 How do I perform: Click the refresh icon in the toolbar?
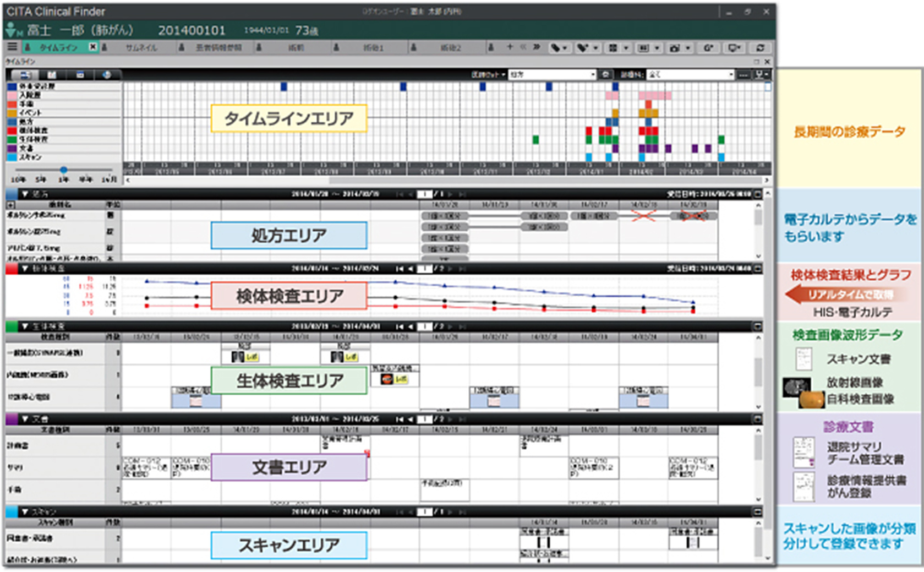coord(761,48)
